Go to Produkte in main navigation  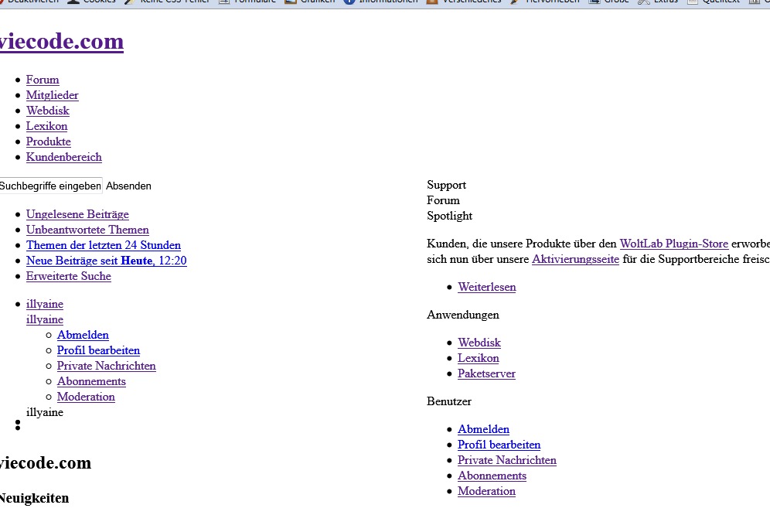point(48,142)
